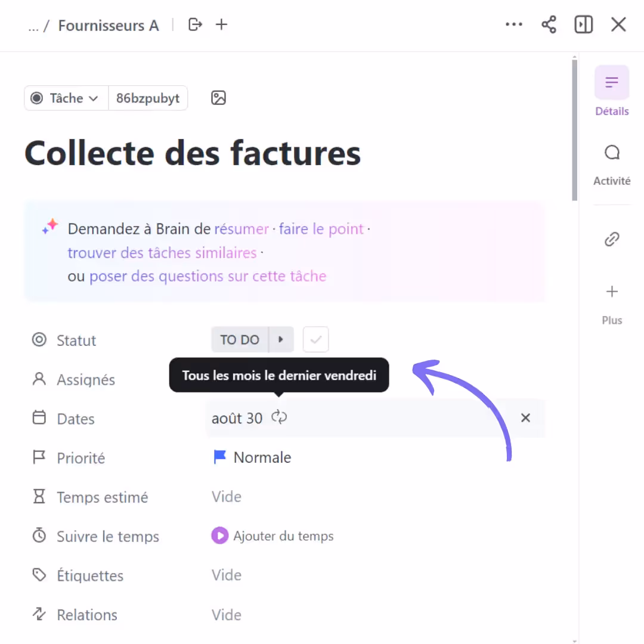Click the résumer link in the Brain suggestion
Viewport: 644px width, 644px height.
241,229
